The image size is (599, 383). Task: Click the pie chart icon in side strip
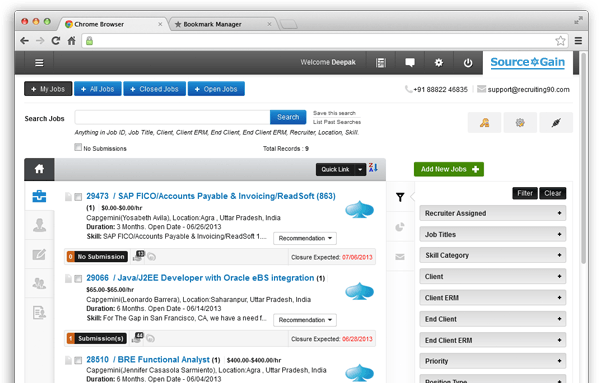pos(400,227)
